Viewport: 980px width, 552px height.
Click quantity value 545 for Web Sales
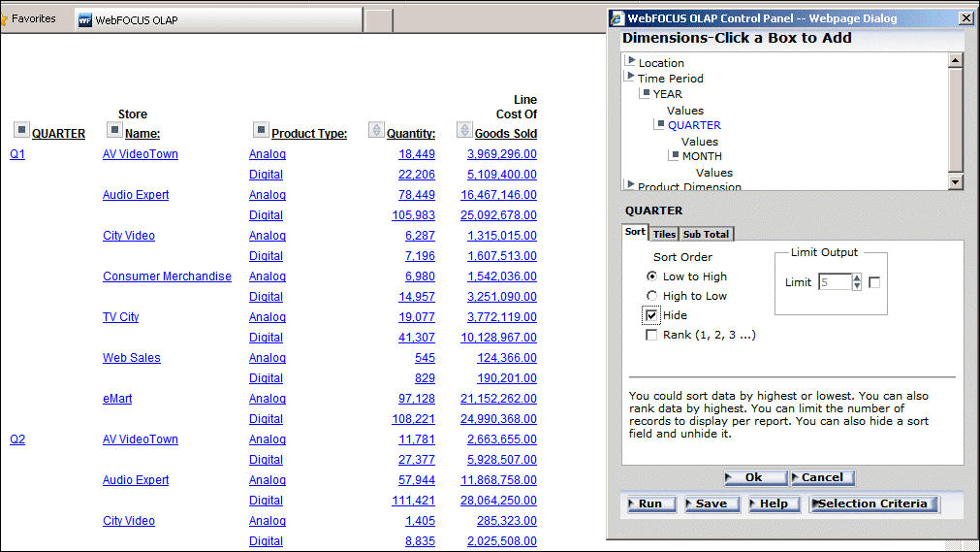425,358
